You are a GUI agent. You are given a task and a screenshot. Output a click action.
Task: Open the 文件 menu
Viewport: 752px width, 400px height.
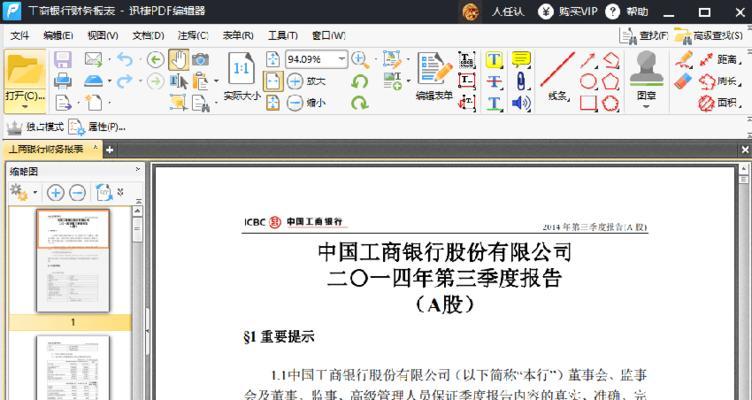coord(20,35)
